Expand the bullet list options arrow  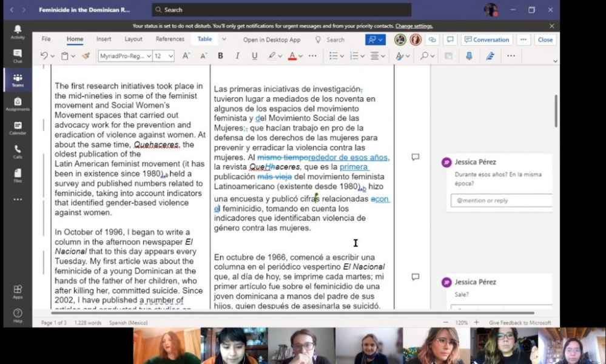click(x=342, y=56)
